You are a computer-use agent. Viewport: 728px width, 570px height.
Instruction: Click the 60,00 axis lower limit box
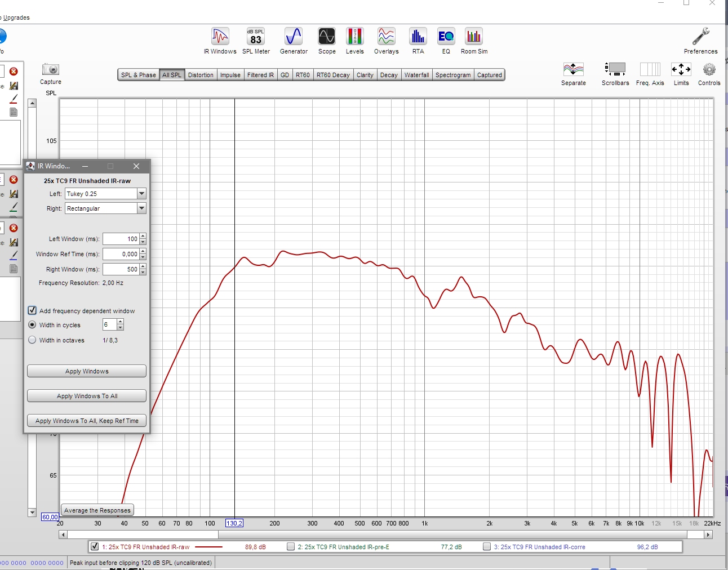(x=50, y=517)
